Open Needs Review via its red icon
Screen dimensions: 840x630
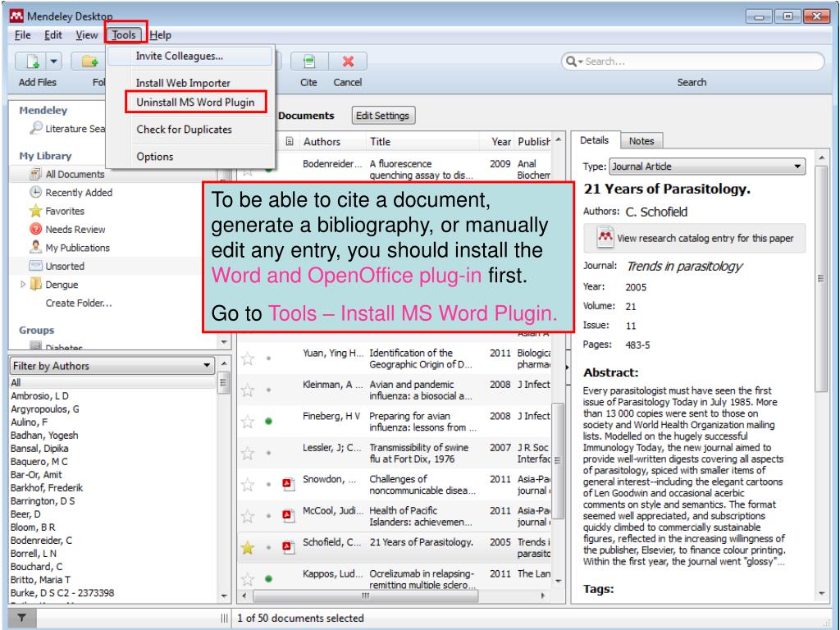35,229
